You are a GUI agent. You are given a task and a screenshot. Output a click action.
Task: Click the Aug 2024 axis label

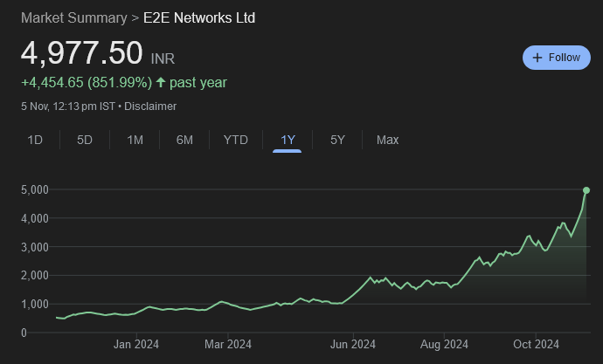pyautogui.click(x=444, y=345)
